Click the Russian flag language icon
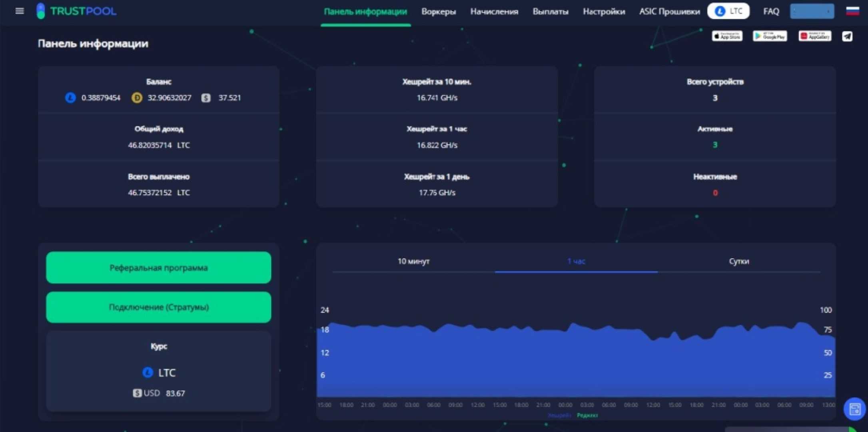The image size is (868, 432). click(x=852, y=11)
